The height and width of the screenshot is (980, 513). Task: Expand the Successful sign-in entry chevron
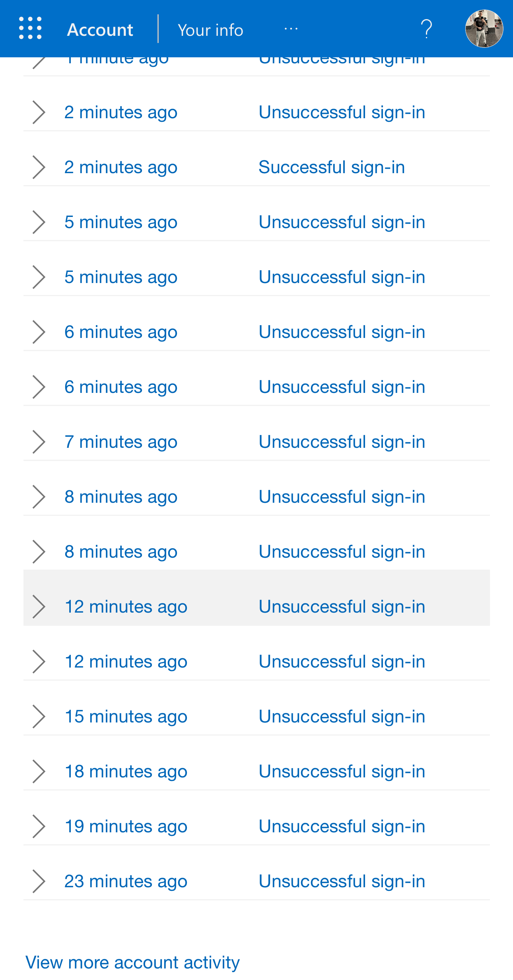pyautogui.click(x=39, y=167)
